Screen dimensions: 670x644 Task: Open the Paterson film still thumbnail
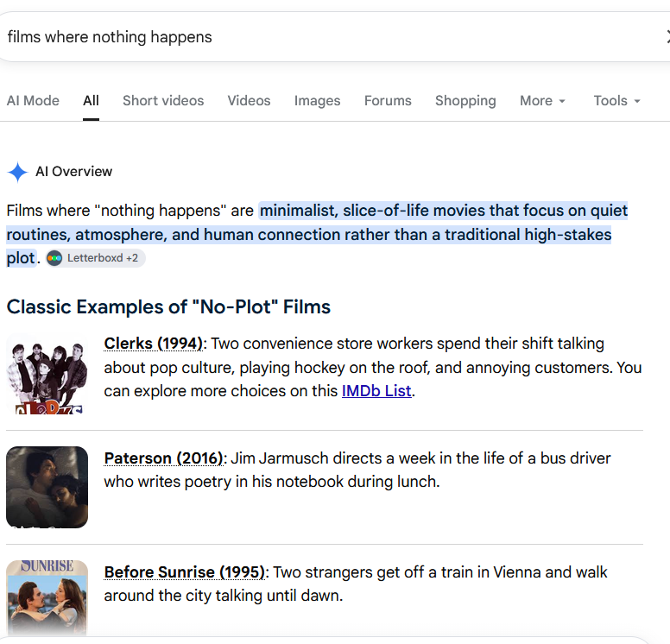[x=47, y=487]
